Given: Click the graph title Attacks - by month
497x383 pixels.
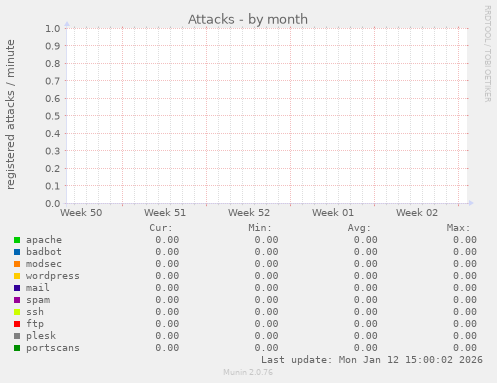Looking at the screenshot, I should pyautogui.click(x=248, y=19).
